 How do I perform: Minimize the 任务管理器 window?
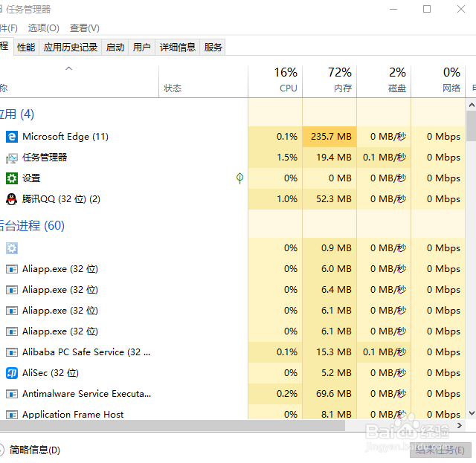tap(393, 9)
